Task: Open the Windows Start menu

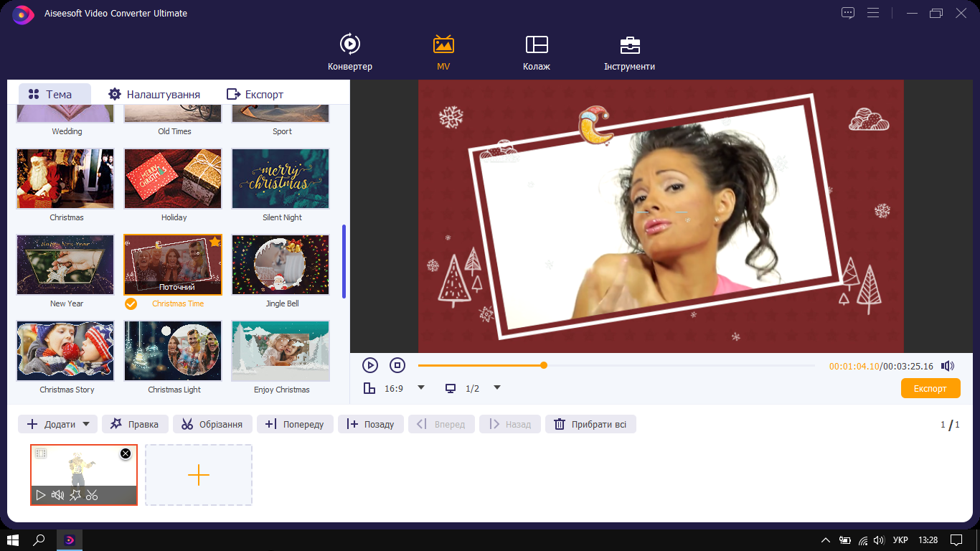Action: [13, 540]
